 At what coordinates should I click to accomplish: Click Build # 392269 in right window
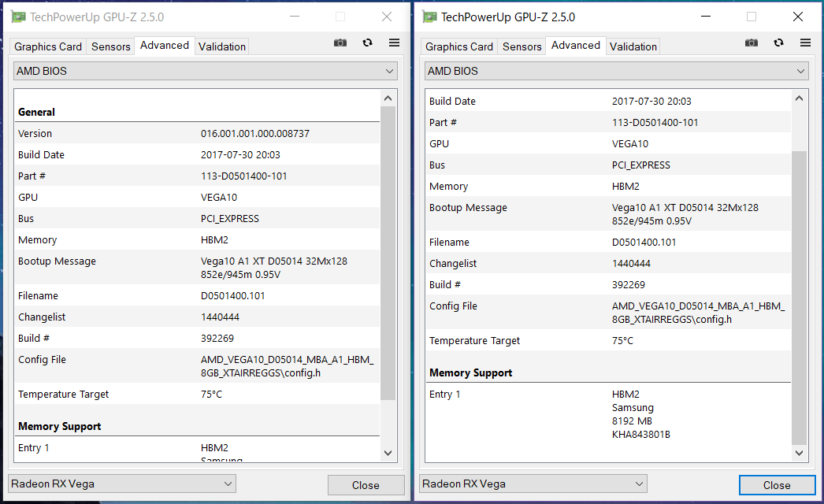tap(629, 285)
